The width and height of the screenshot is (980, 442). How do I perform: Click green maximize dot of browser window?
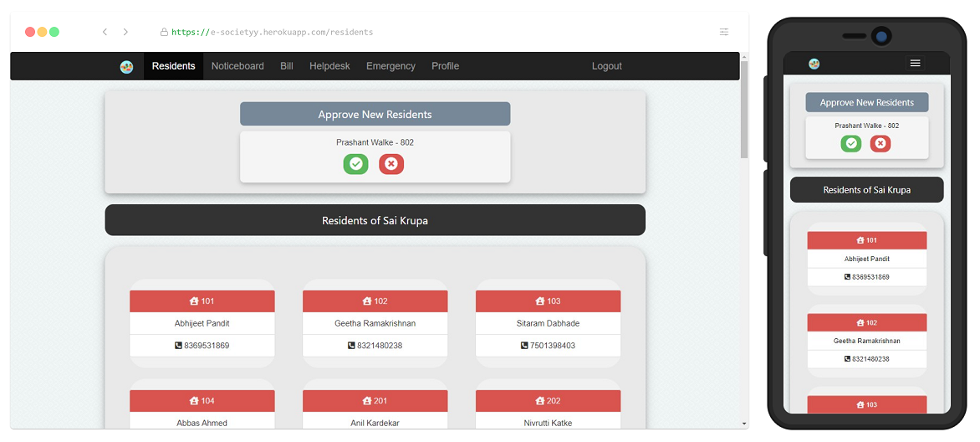tap(54, 32)
